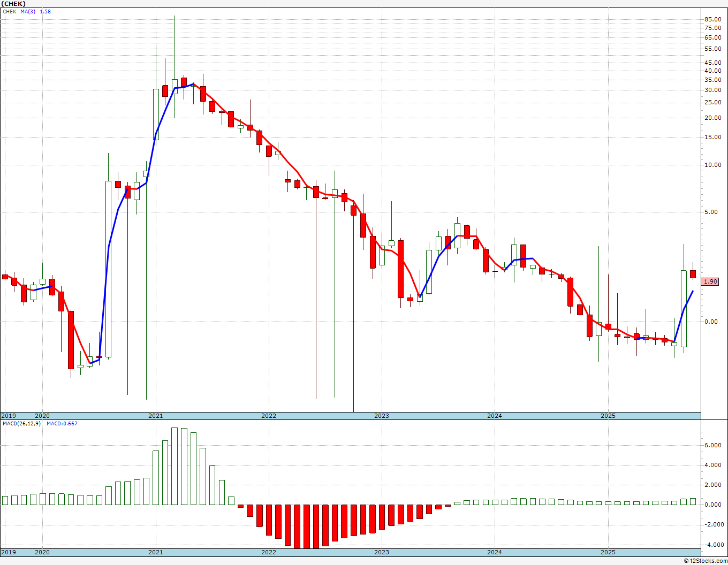Click the 1.58 moving average value
The height and width of the screenshot is (565, 728).
pyautogui.click(x=45, y=11)
